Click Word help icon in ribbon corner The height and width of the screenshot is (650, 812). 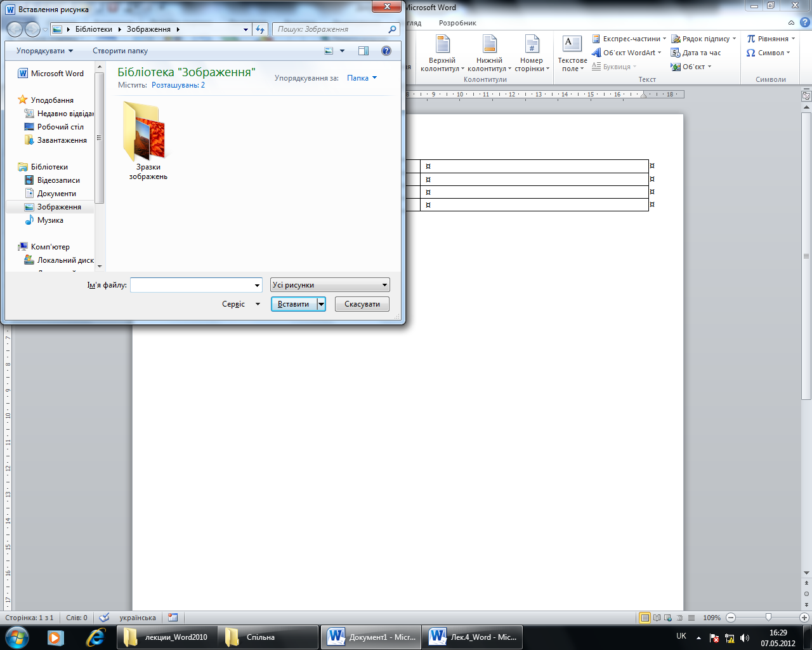tap(804, 23)
